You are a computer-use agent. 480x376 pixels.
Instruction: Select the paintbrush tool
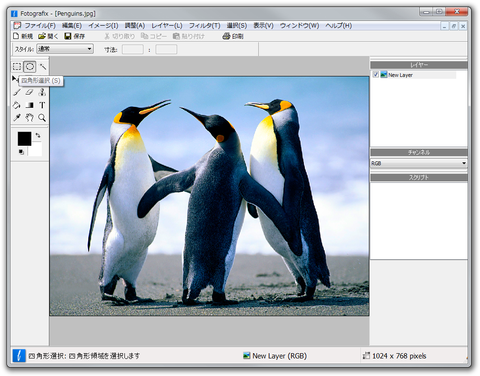17,92
